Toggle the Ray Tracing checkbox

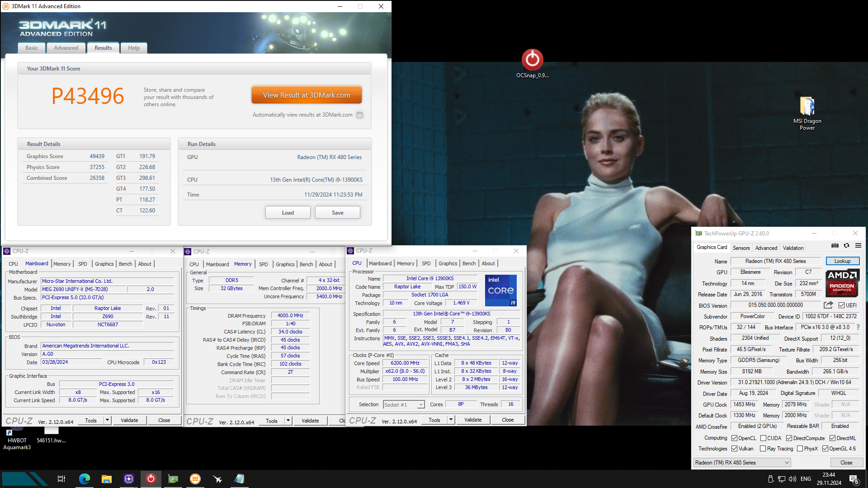pos(763,449)
